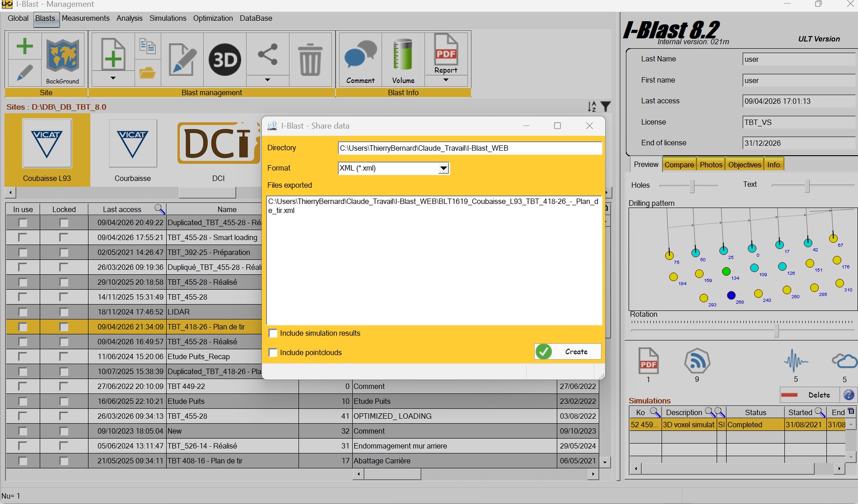Select the Share blast data icon
This screenshot has width=858, height=504.
267,55
